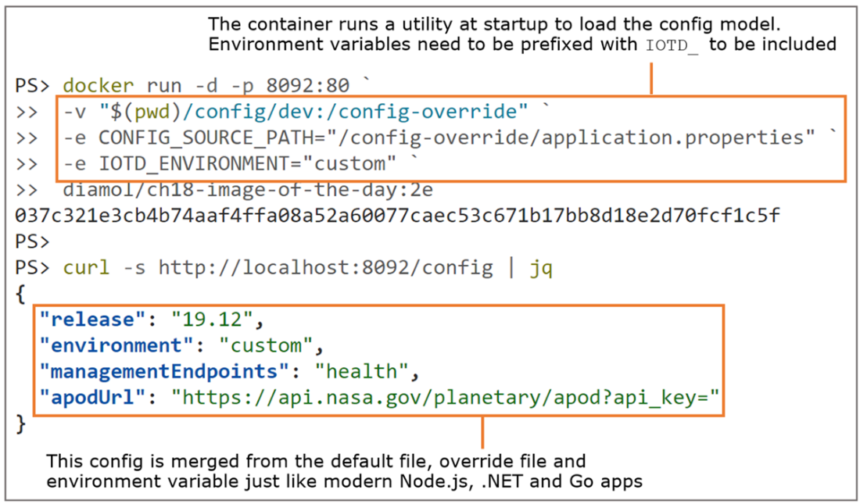
Task: Click the closing curly brace of JSON output
Action: pos(21,424)
